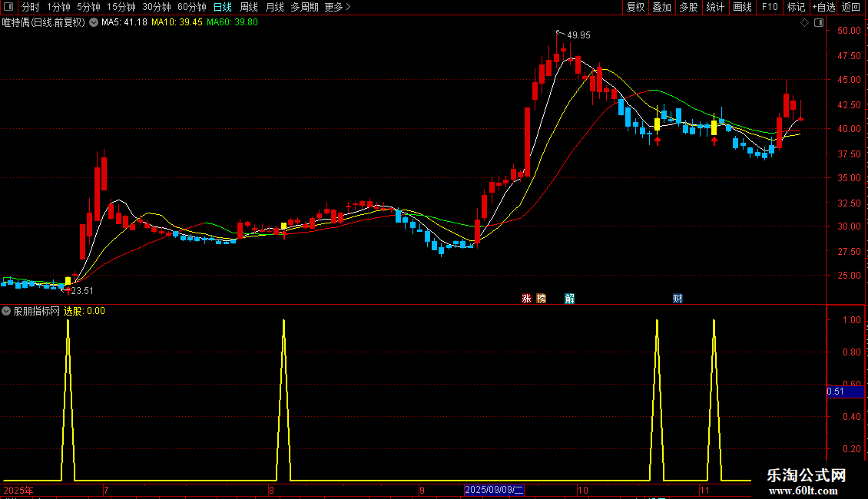Click the 财 event marker icon

678,298
